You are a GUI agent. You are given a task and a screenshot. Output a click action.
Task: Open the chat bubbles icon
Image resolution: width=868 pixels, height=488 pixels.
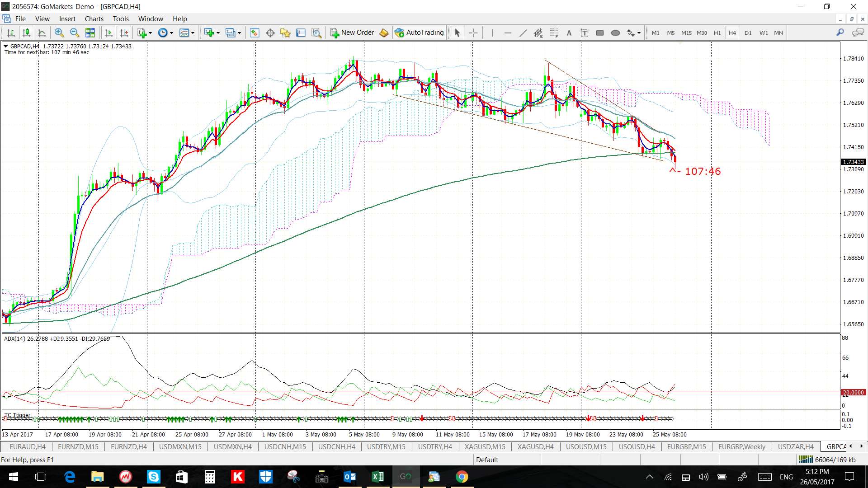858,33
